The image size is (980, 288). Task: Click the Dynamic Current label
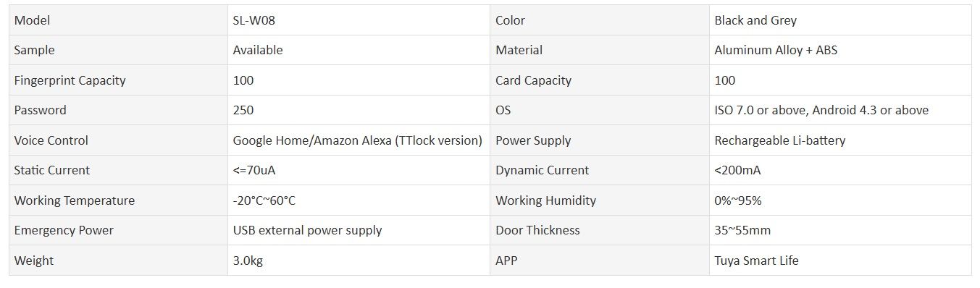[x=543, y=170]
